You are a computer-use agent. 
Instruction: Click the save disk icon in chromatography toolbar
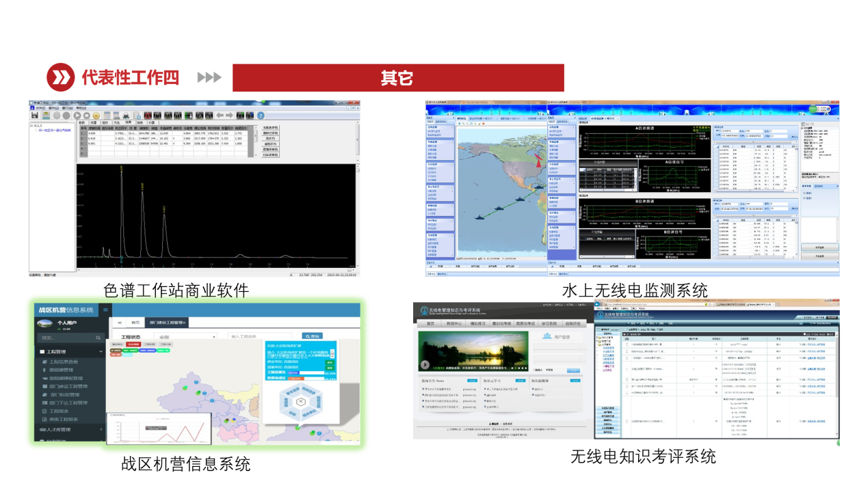[x=34, y=116]
